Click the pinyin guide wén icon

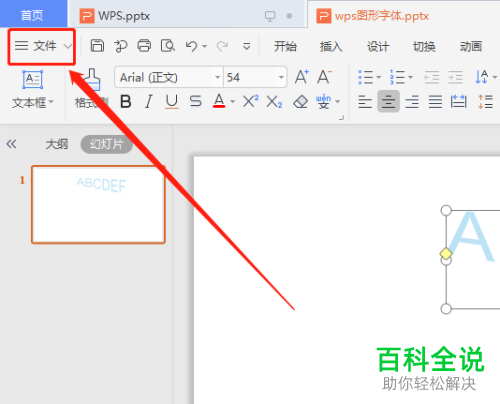pos(324,101)
